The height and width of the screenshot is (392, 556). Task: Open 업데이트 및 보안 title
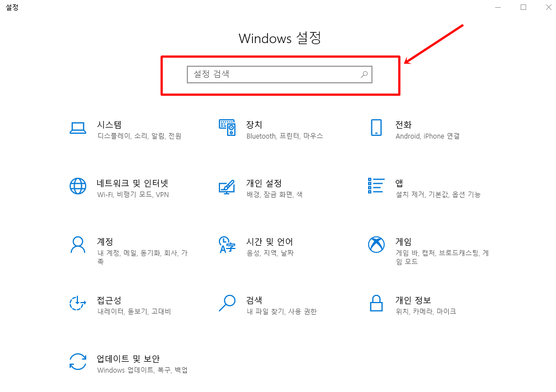128,358
